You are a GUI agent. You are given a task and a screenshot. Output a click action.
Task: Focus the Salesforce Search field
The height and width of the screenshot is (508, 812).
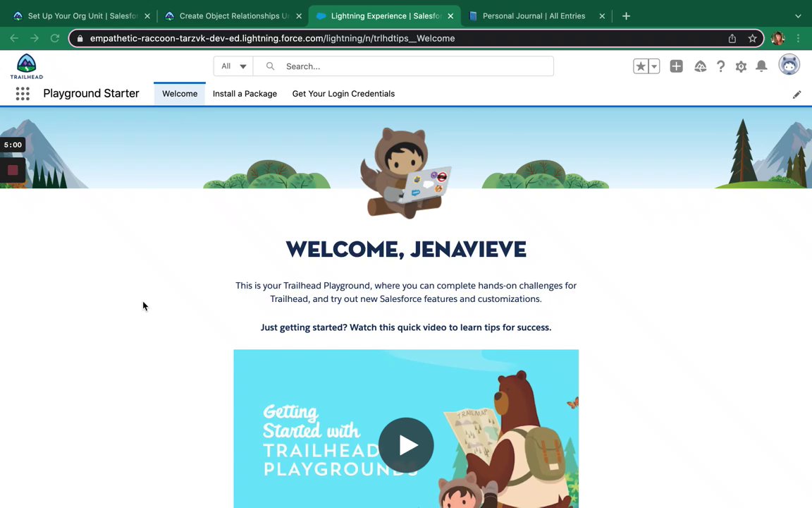pyautogui.click(x=403, y=66)
